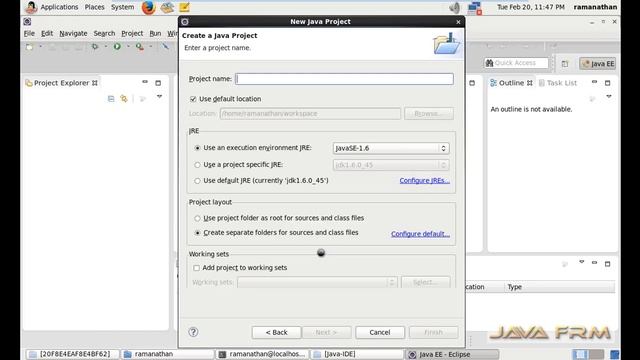
Task: Open the Working sets combo box
Action: pos(317,282)
